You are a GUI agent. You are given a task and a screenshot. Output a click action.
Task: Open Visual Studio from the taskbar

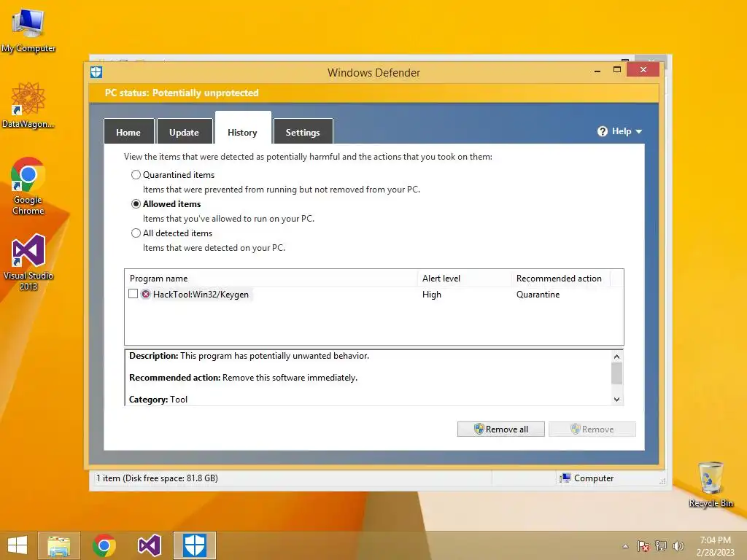pyautogui.click(x=149, y=545)
